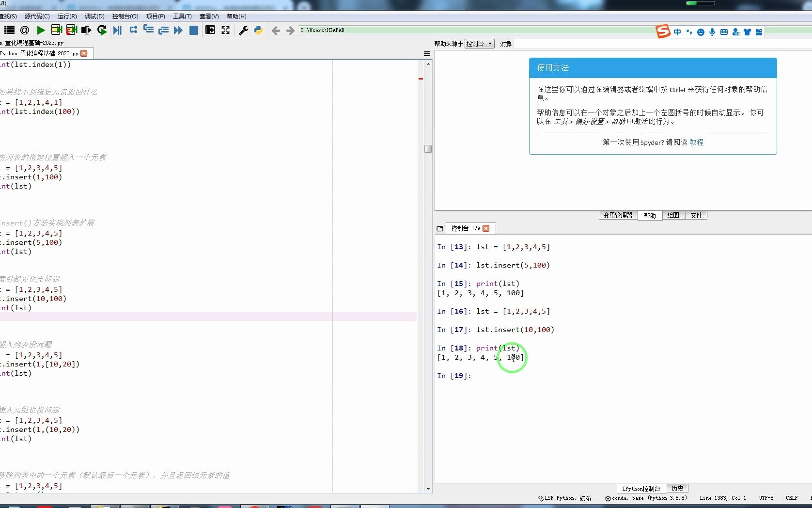Start debugging with the debug icon
The width and height of the screenshot is (812, 508).
tap(117, 30)
